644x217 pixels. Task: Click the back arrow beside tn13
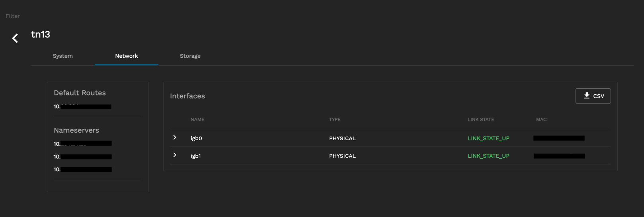[x=15, y=38]
